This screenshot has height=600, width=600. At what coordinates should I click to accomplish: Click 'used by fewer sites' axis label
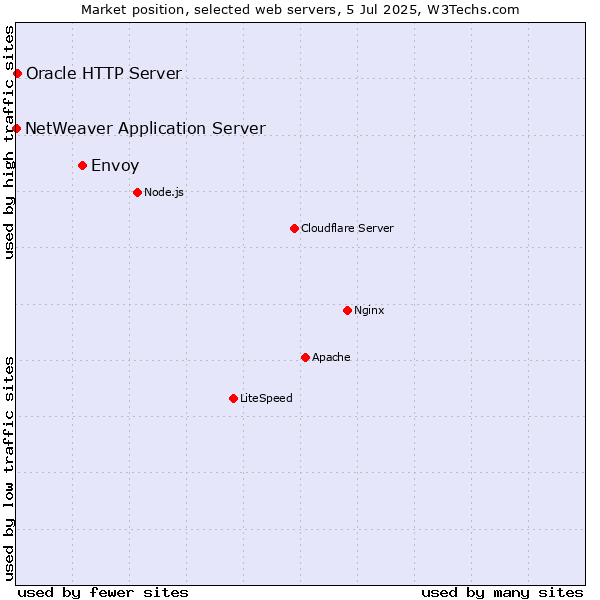coord(103,593)
